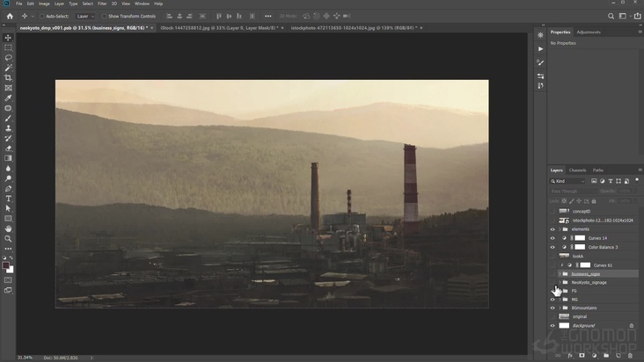This screenshot has width=644, height=362.
Task: Activate the Zoom tool
Action: 8,238
